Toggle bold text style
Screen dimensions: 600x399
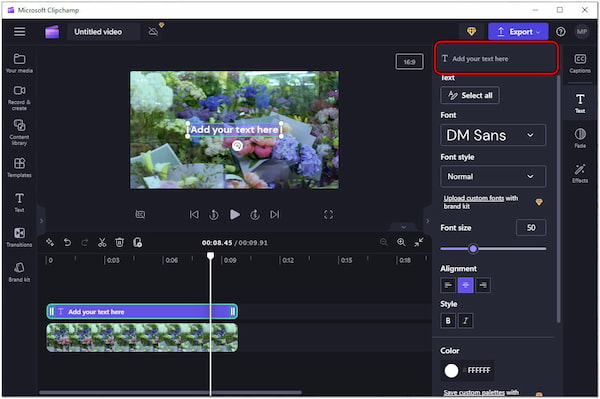(448, 321)
